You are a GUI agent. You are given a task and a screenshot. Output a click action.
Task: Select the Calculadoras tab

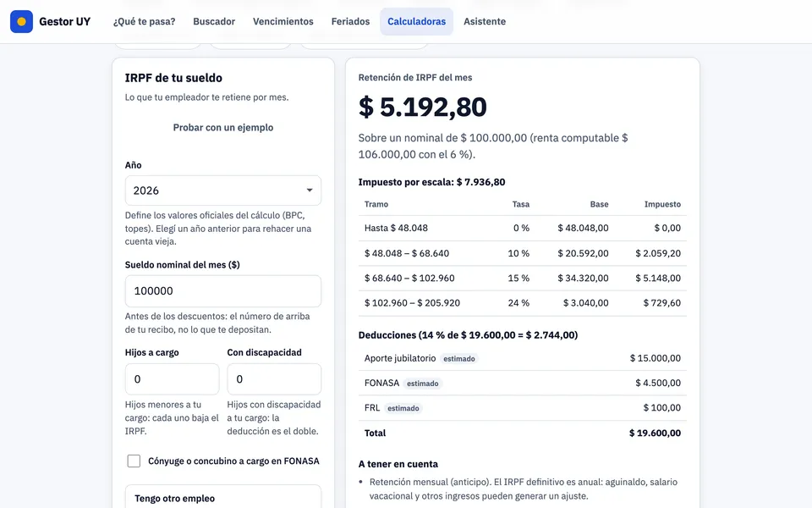coord(416,21)
